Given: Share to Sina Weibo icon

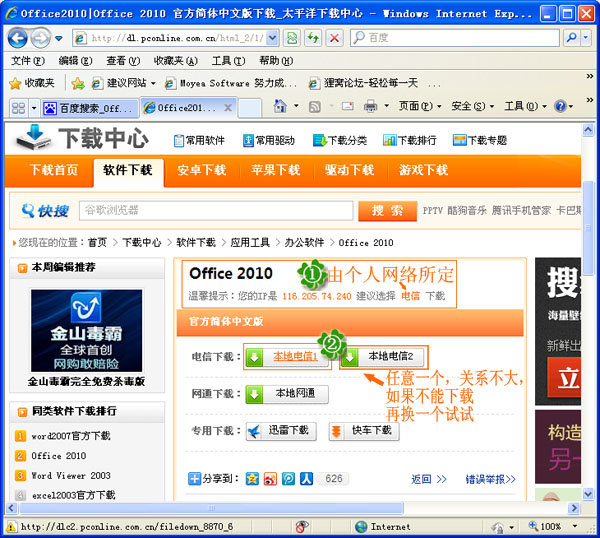Looking at the screenshot, I should [270, 479].
